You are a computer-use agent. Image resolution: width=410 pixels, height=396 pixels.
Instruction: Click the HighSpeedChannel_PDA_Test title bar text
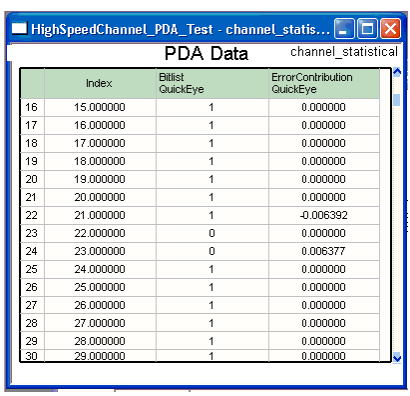[180, 29]
